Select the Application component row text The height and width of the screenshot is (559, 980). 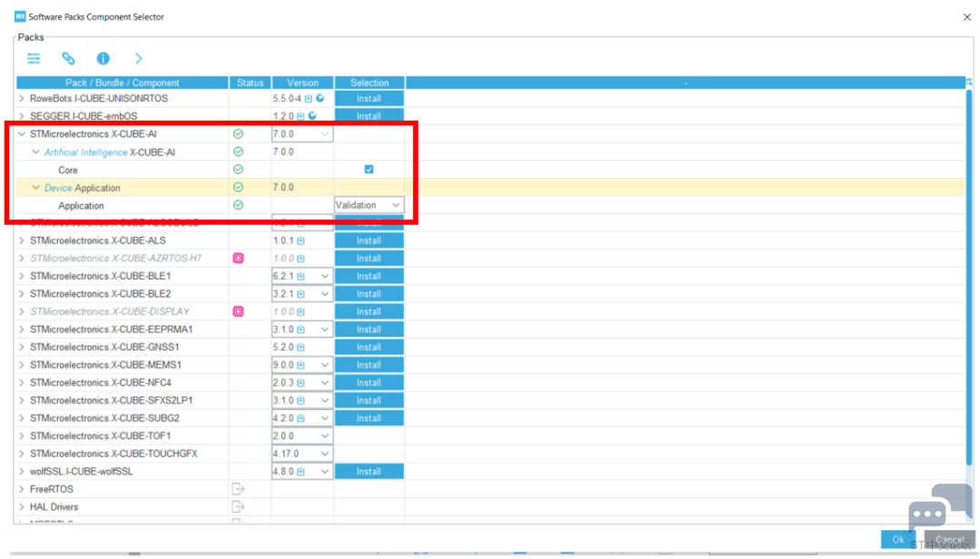pos(82,206)
